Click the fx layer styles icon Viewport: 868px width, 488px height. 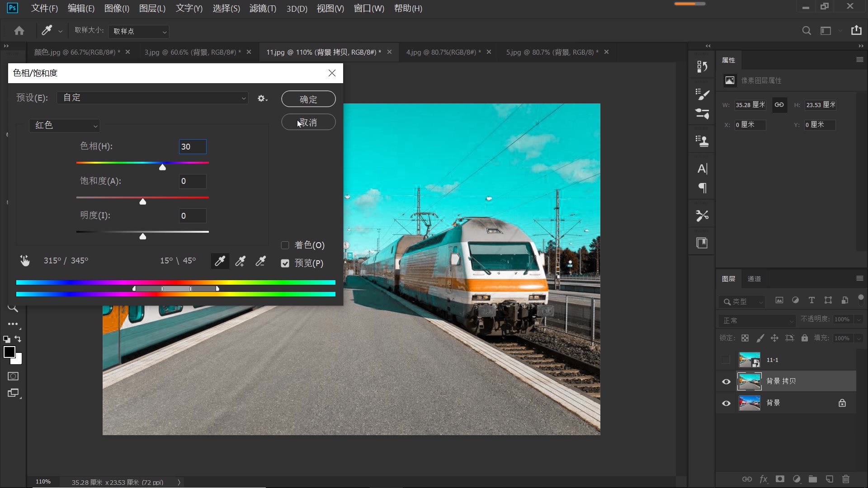click(x=764, y=479)
